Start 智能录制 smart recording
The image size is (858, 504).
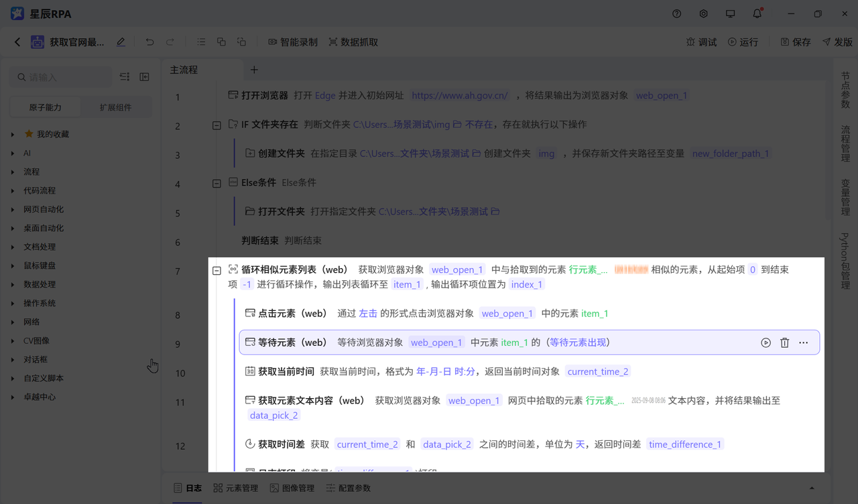[x=292, y=42]
